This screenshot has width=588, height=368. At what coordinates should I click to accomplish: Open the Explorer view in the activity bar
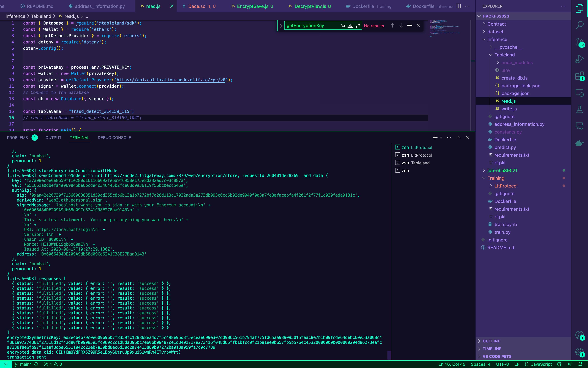click(579, 9)
